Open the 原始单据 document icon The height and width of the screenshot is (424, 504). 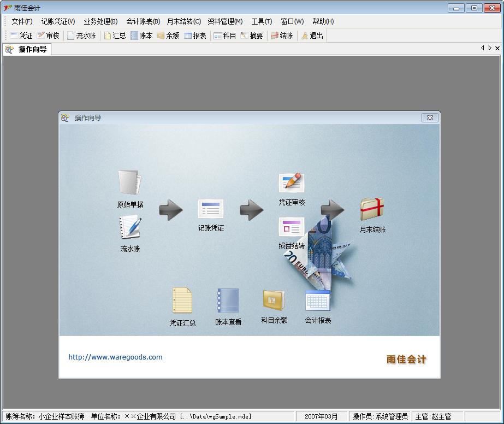[130, 184]
